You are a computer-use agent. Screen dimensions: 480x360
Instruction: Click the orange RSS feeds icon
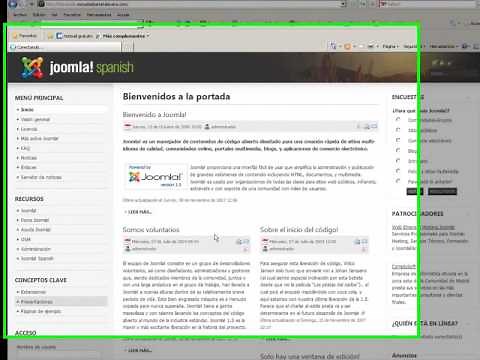[x=348, y=46]
